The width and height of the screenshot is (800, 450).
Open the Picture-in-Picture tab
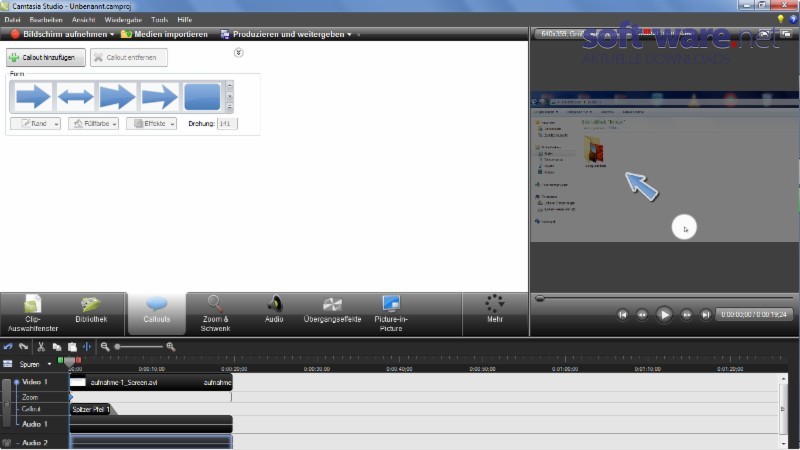(x=391, y=314)
